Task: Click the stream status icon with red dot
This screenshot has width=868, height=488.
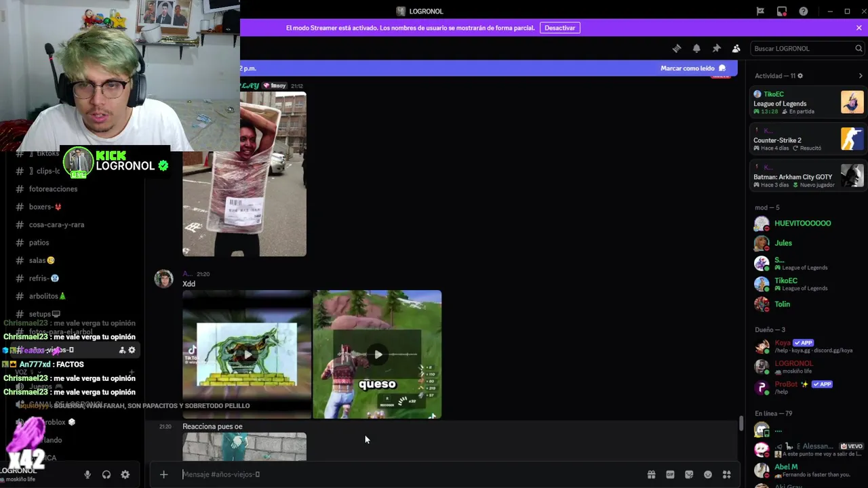Action: coord(782,11)
